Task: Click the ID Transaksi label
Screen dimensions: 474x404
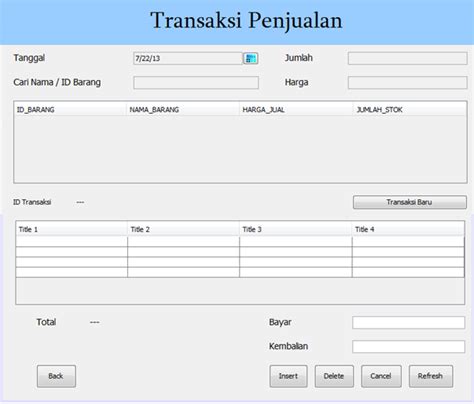Action: 32,202
